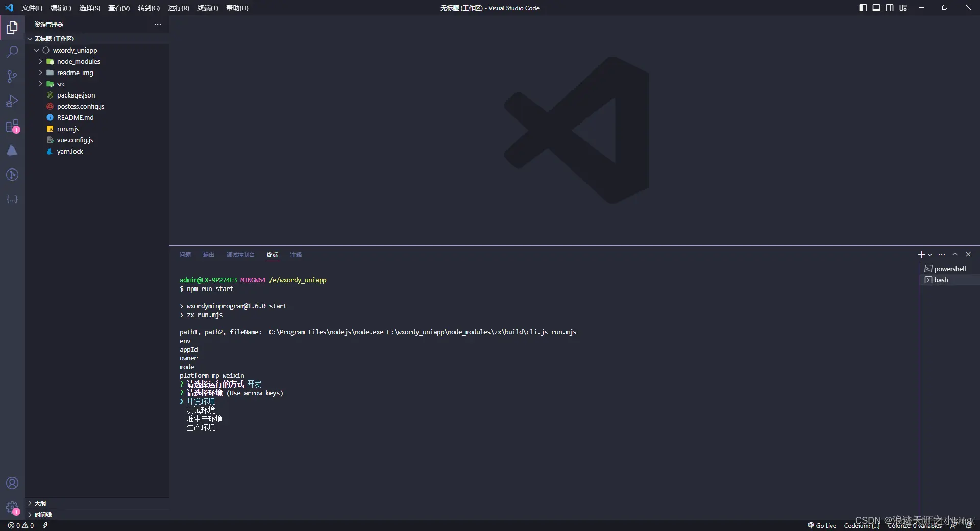Expand the 大纲 outline section

pyautogui.click(x=97, y=503)
